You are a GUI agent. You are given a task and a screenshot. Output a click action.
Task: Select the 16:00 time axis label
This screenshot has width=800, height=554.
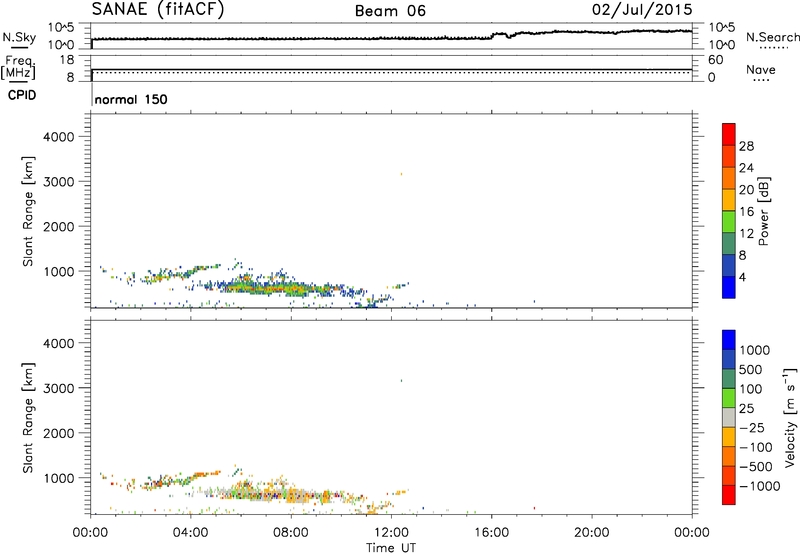491,533
